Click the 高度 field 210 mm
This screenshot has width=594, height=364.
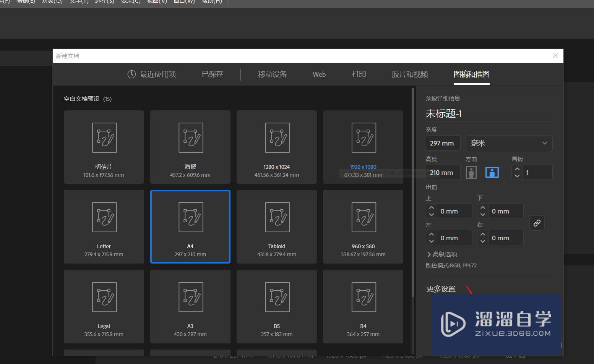(x=443, y=173)
